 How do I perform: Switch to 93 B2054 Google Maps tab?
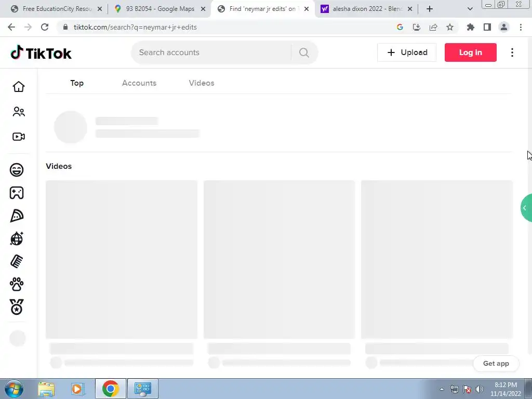160,9
